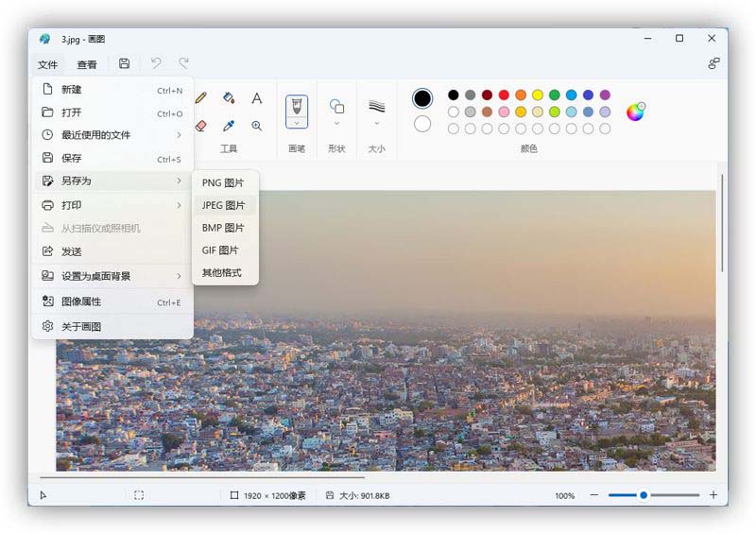Select the Pencil tool

[200, 98]
